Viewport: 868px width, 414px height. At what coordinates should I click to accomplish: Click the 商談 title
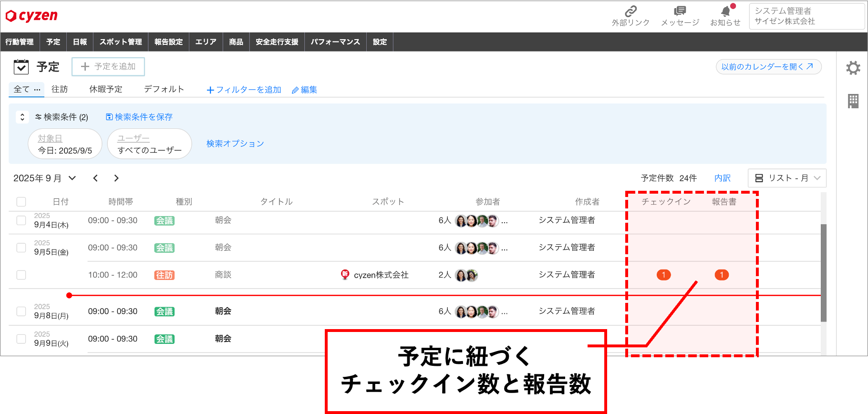pyautogui.click(x=223, y=275)
